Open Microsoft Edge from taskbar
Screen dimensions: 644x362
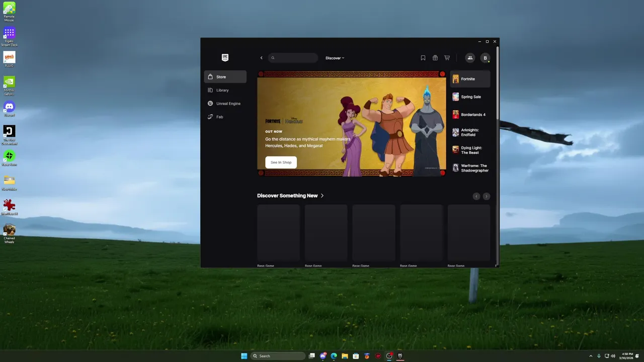pos(334,356)
